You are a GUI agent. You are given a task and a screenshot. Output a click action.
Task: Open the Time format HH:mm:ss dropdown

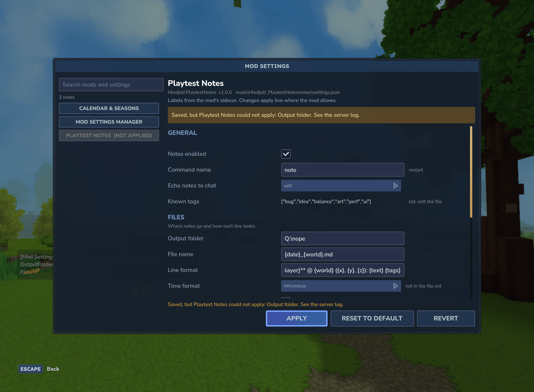(341, 286)
